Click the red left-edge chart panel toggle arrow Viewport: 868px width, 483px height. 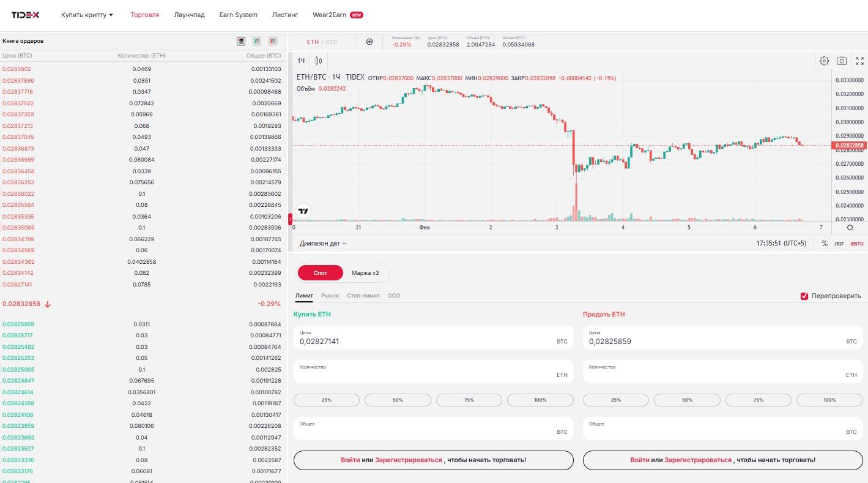click(290, 219)
